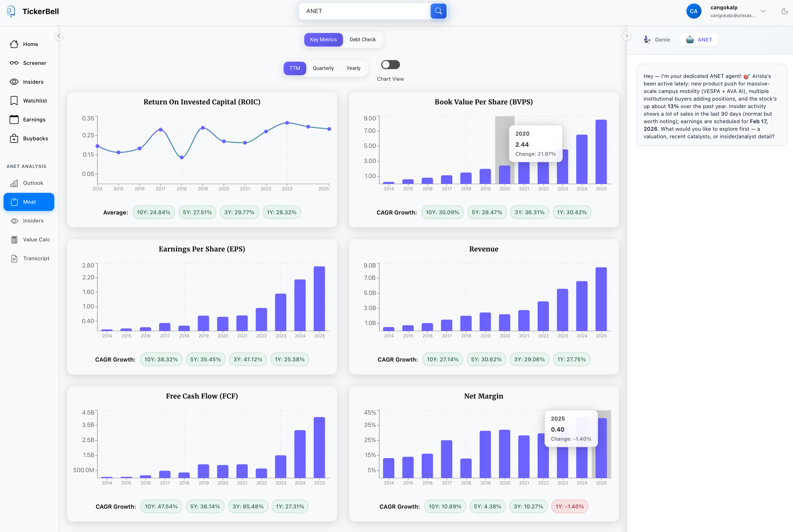793x532 pixels.
Task: Toggle the Chart View switch
Action: tap(390, 64)
